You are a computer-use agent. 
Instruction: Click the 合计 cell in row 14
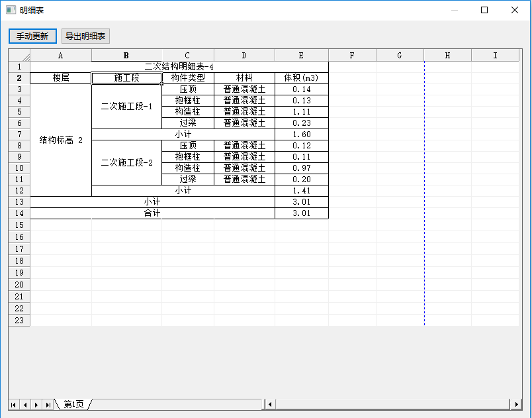pos(152,213)
